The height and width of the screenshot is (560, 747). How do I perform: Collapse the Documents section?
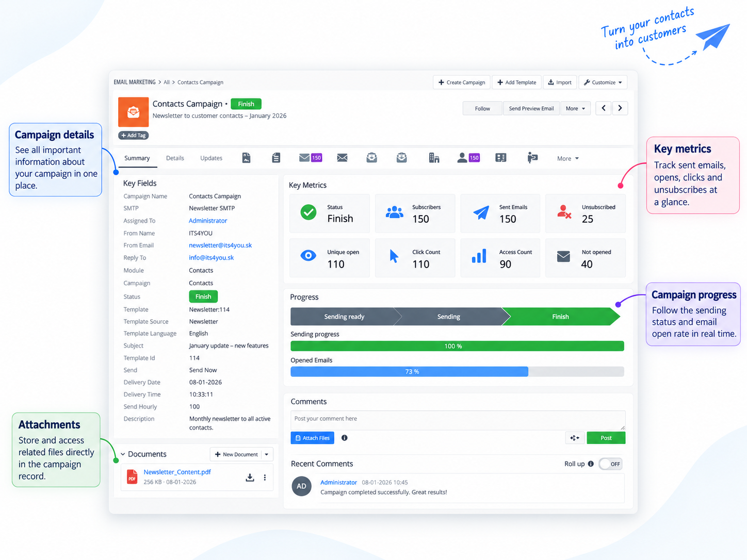pyautogui.click(x=123, y=454)
